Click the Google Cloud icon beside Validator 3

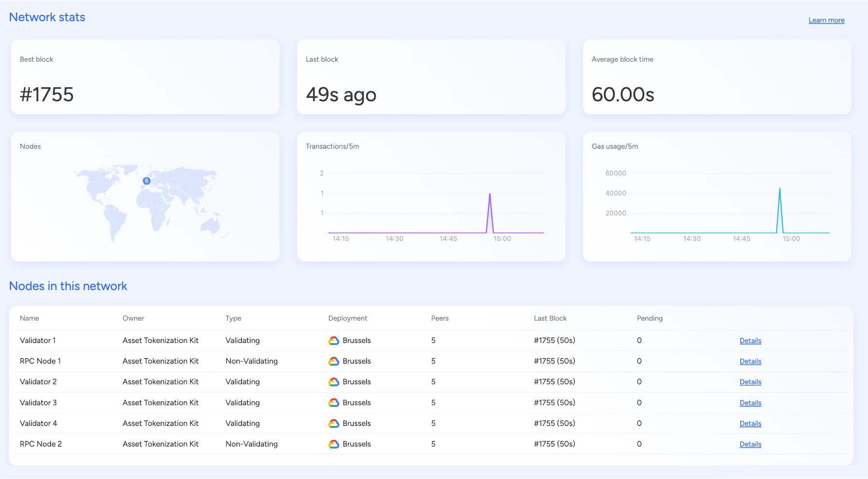[x=334, y=402]
